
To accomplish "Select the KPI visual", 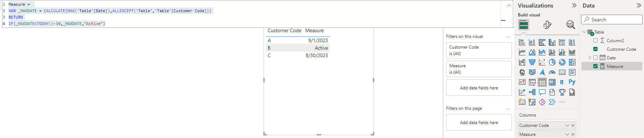I will [x=522, y=82].
